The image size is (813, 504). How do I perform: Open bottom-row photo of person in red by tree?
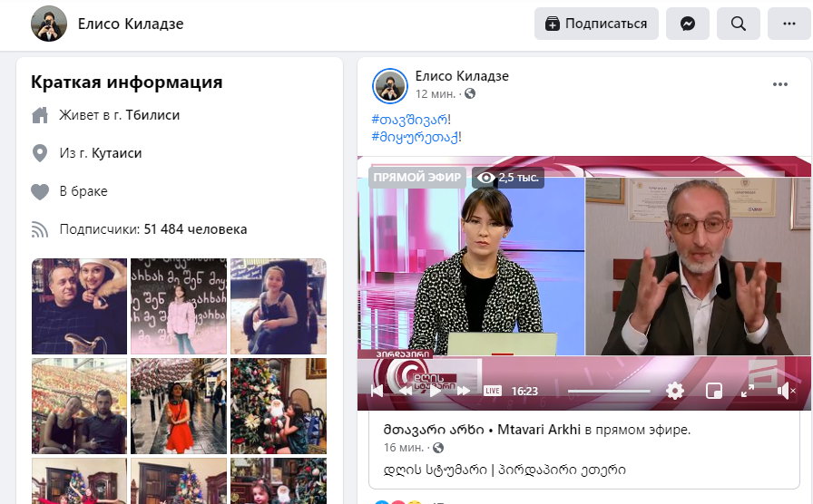(x=79, y=480)
